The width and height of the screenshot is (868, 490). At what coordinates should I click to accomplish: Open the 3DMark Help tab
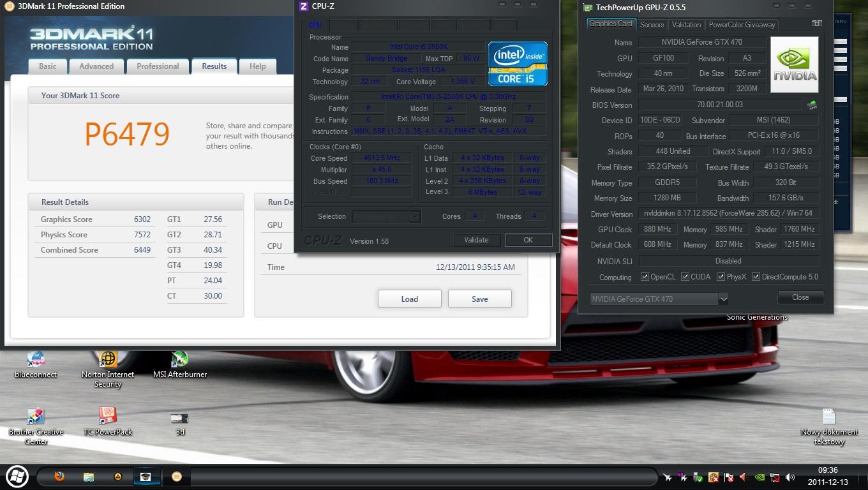click(x=258, y=66)
